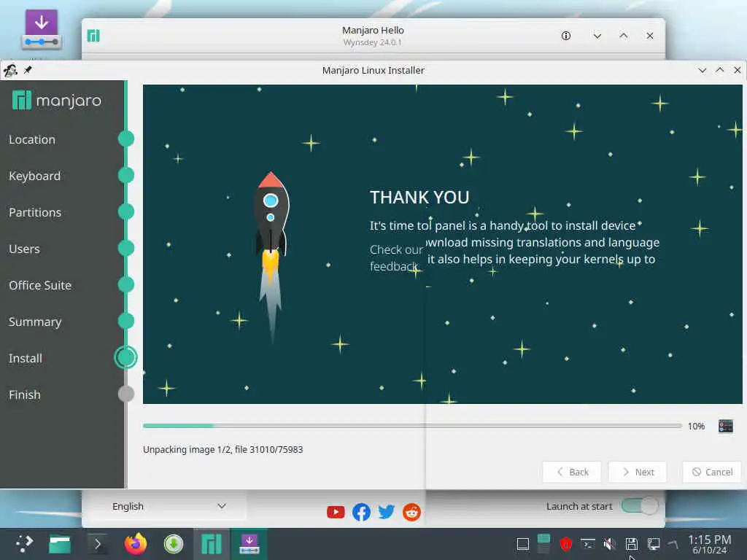
Task: Open the green software download taskbar icon
Action: (x=174, y=544)
